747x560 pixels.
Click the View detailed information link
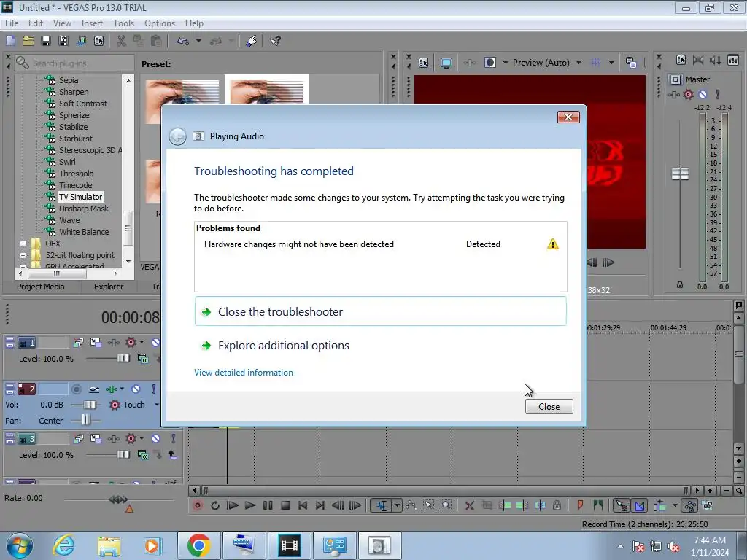click(244, 373)
